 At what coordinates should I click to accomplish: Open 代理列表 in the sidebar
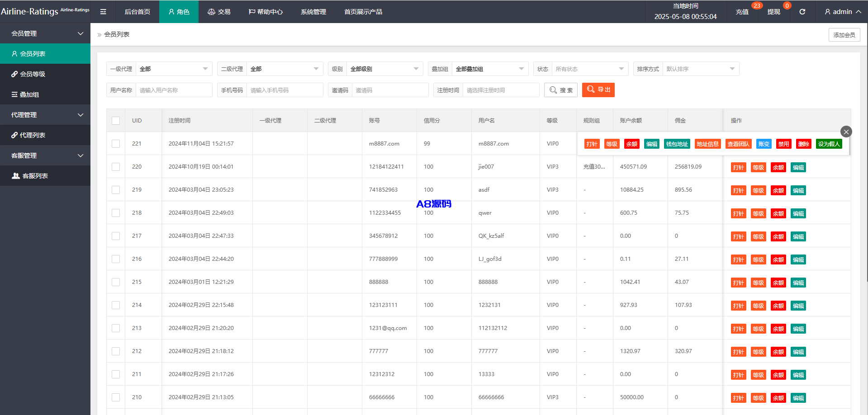(x=45, y=135)
